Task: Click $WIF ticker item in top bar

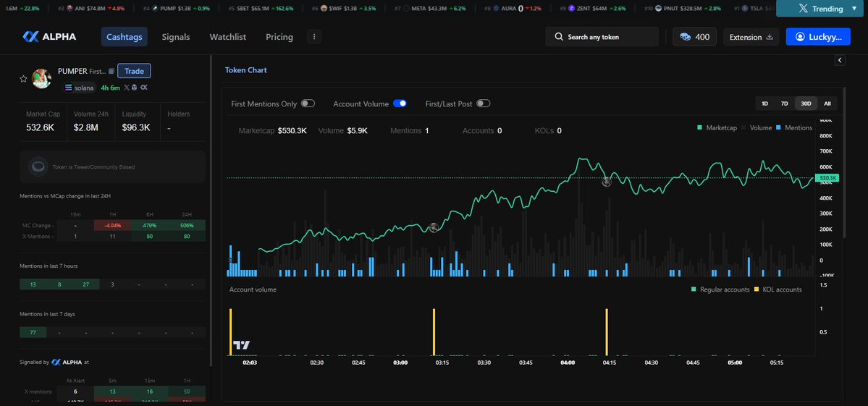Action: click(344, 8)
